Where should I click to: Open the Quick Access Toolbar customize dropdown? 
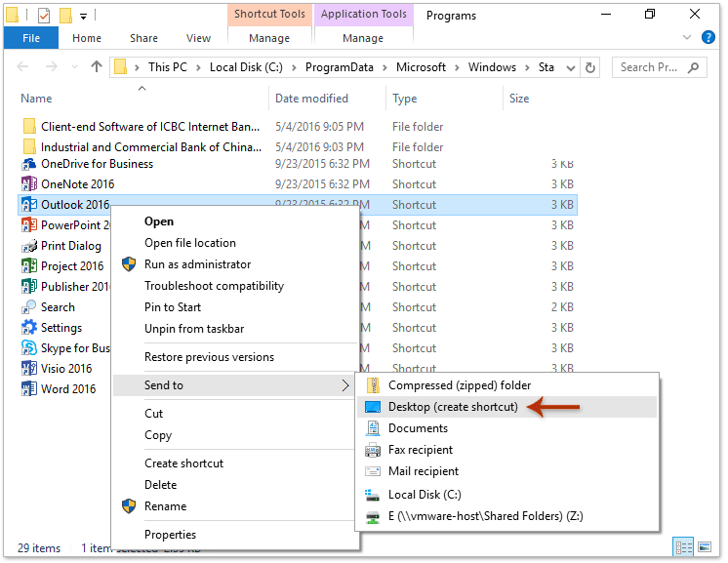coord(84,16)
